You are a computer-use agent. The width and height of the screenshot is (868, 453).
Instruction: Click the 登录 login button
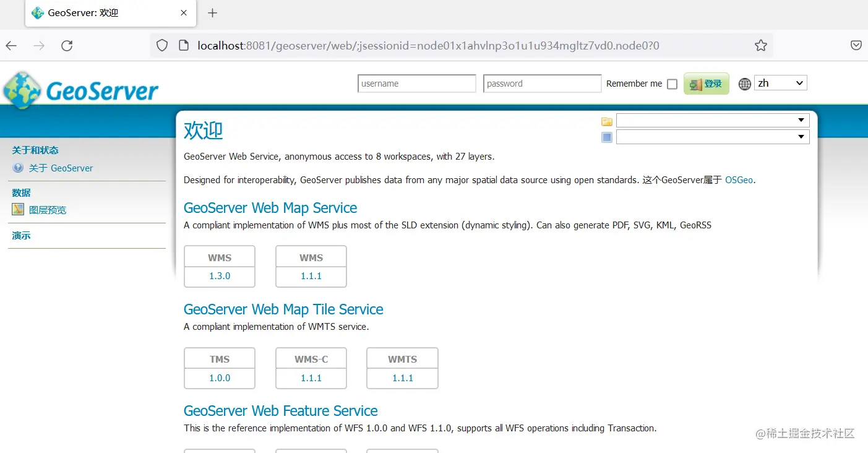point(707,84)
